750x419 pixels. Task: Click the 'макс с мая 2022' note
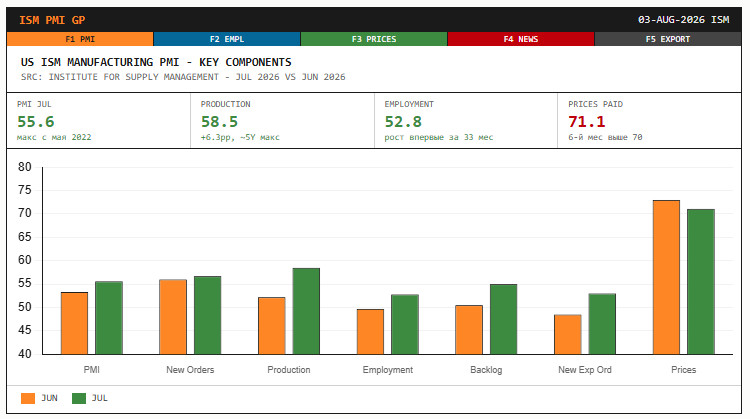click(54, 137)
